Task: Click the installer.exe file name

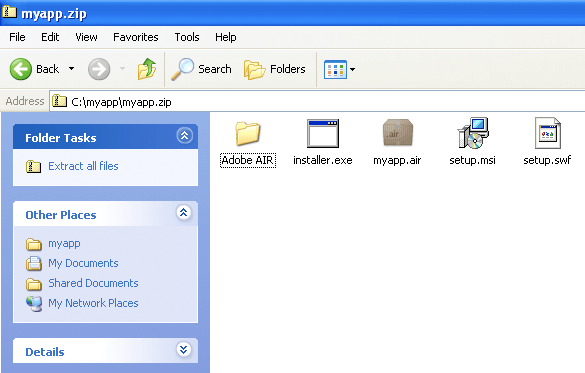Action: (323, 160)
